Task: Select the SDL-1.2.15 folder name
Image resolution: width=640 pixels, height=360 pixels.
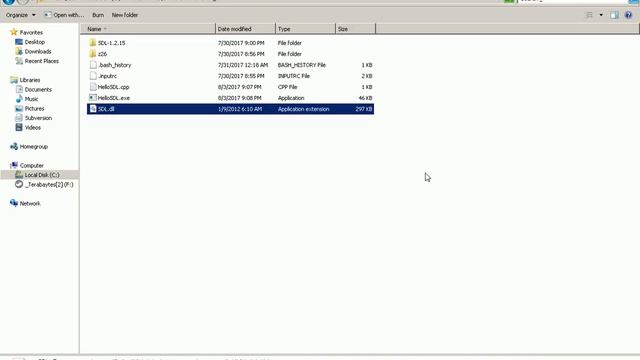Action: tap(111, 43)
